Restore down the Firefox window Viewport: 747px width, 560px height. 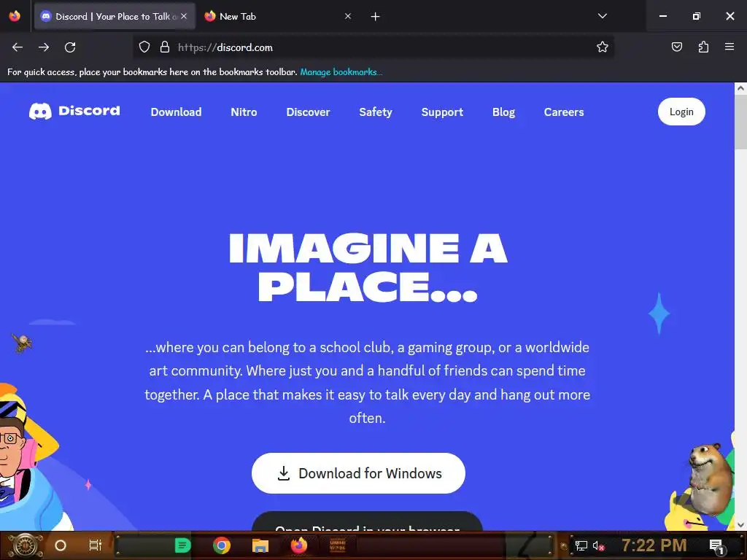[697, 16]
